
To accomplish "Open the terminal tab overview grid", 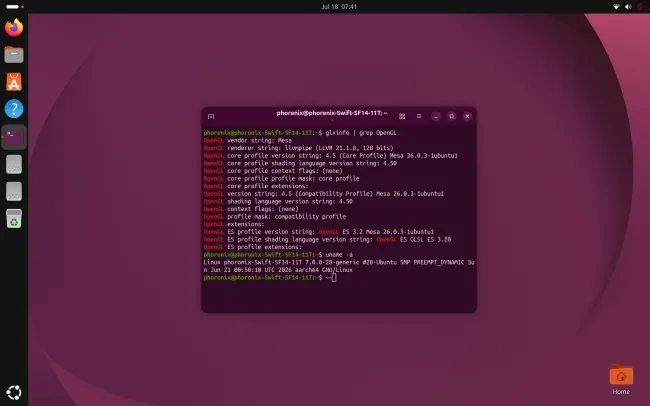I will click(x=402, y=116).
